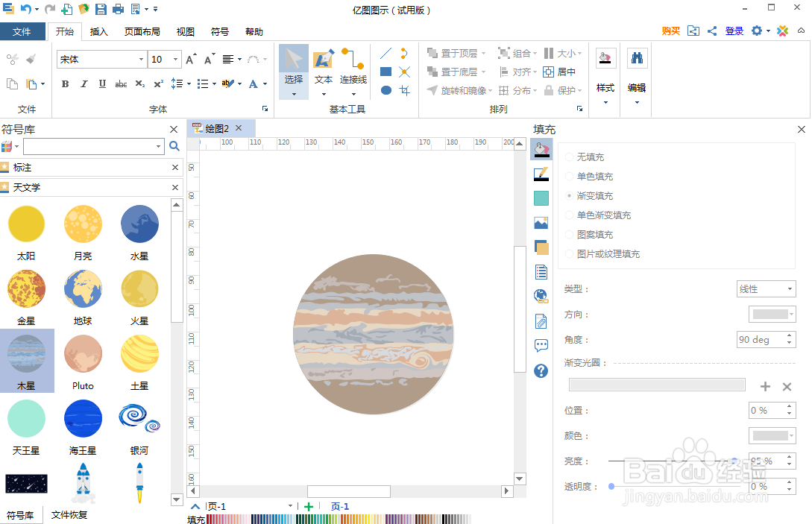
Task: Open the help question mark icon
Action: click(x=541, y=370)
